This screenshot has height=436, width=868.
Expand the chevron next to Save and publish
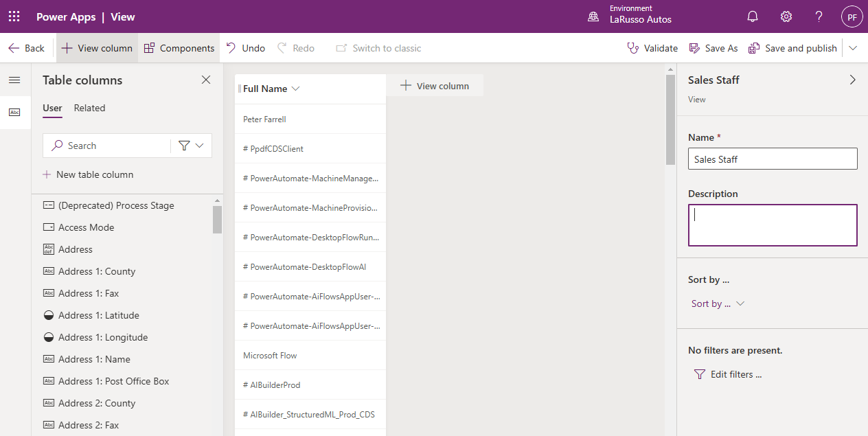(x=853, y=47)
